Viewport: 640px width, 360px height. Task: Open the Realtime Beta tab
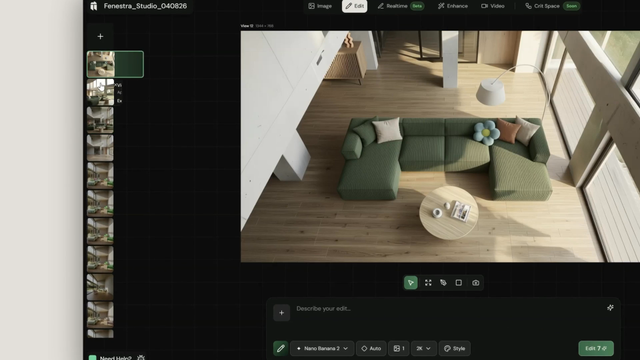[x=400, y=6]
